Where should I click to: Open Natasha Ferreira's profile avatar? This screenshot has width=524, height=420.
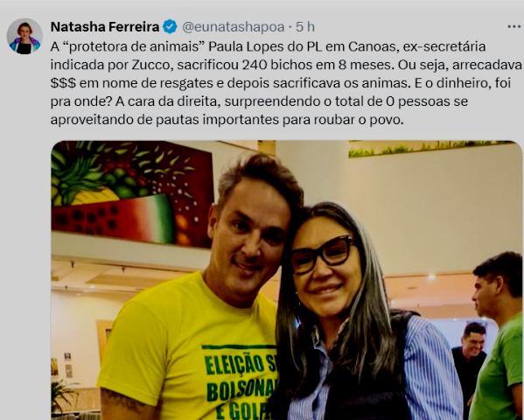click(x=24, y=36)
